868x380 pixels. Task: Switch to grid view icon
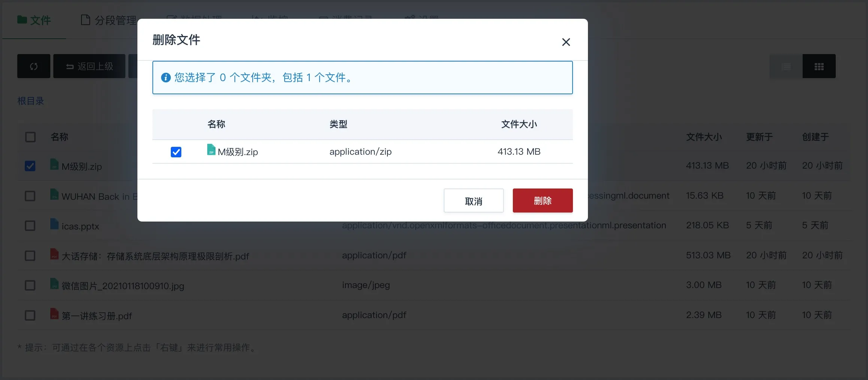[819, 66]
